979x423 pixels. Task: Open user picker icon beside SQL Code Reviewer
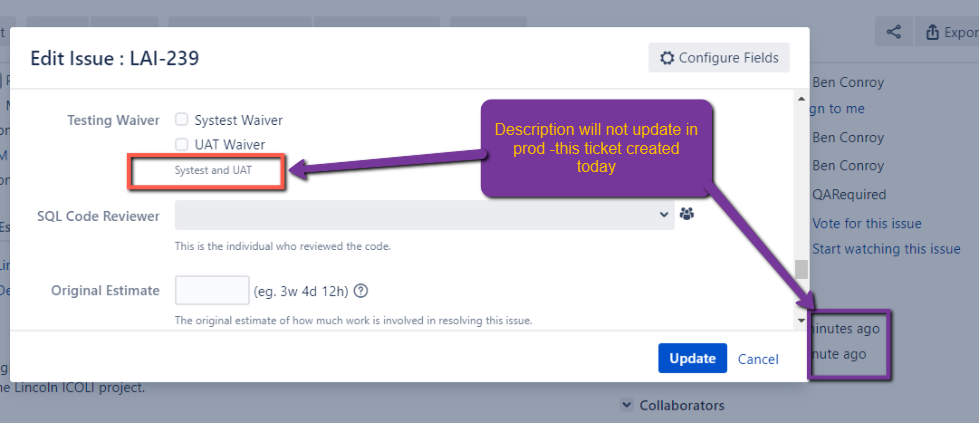coord(687,214)
